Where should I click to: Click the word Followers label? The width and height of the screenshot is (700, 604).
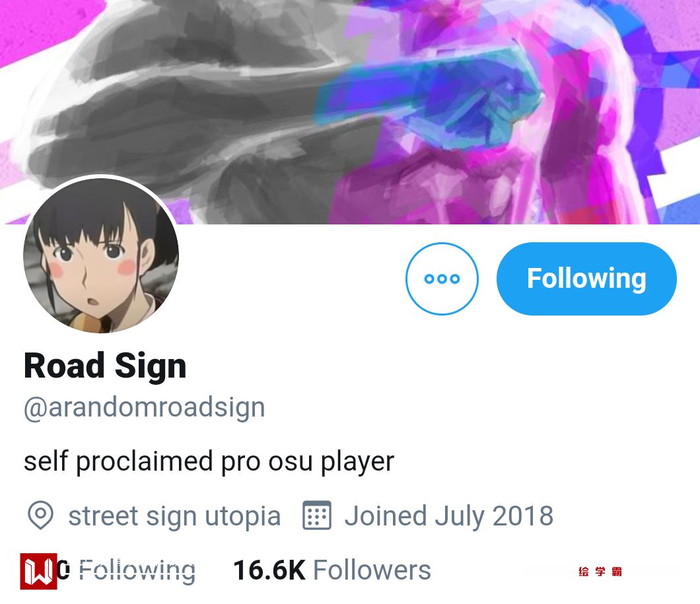372,570
